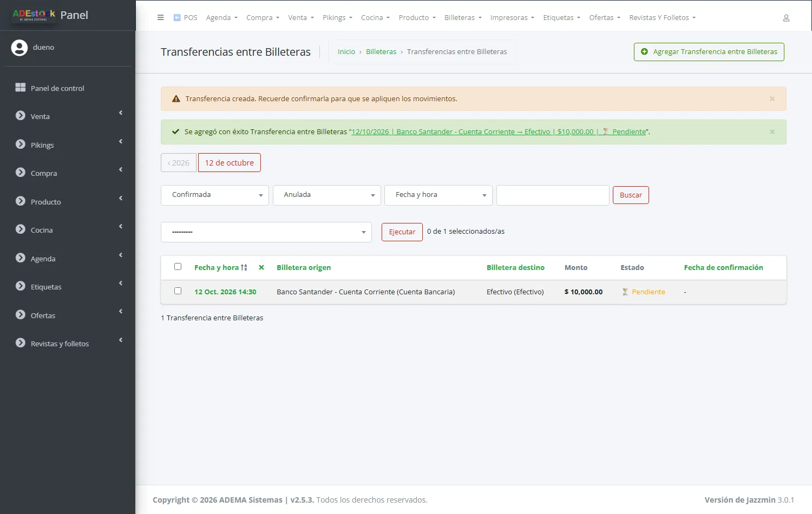812x514 pixels.
Task: Open Panel de control dashboard icon
Action: (21, 88)
